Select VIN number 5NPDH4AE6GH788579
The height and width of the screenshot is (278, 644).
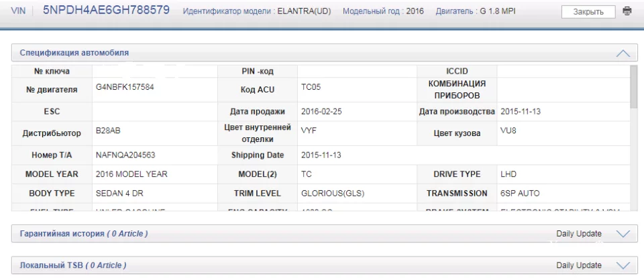point(106,10)
